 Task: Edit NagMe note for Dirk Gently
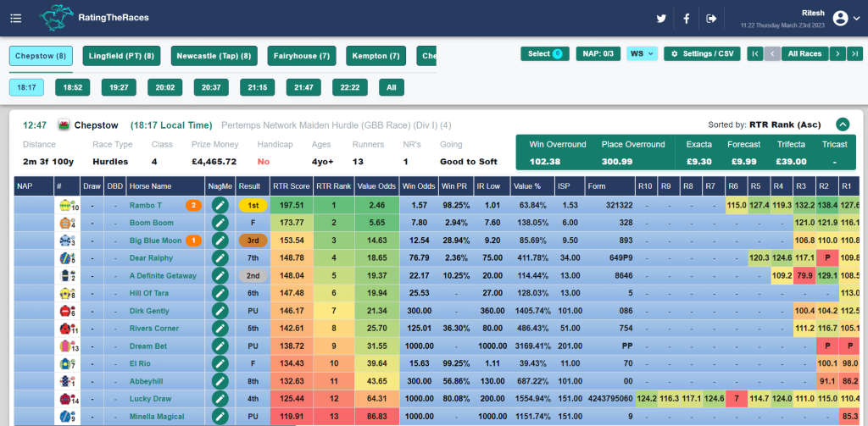(220, 311)
